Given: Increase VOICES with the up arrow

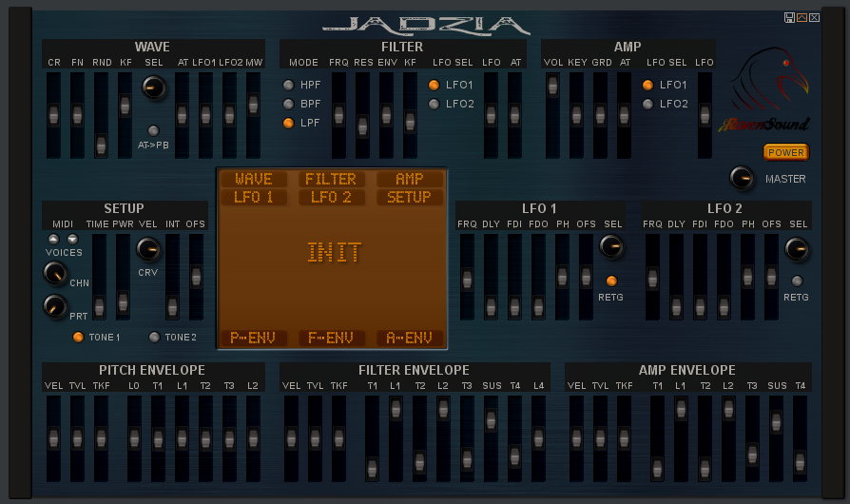Looking at the screenshot, I should 53,239.
